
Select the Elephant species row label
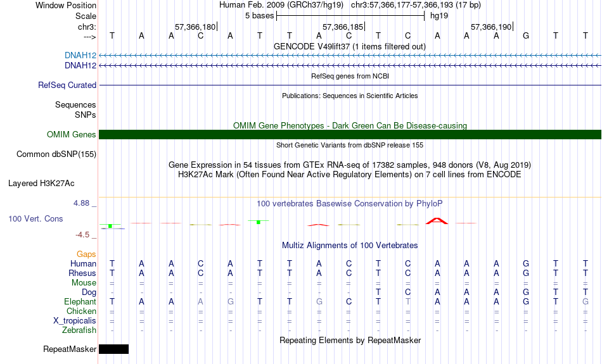80,302
